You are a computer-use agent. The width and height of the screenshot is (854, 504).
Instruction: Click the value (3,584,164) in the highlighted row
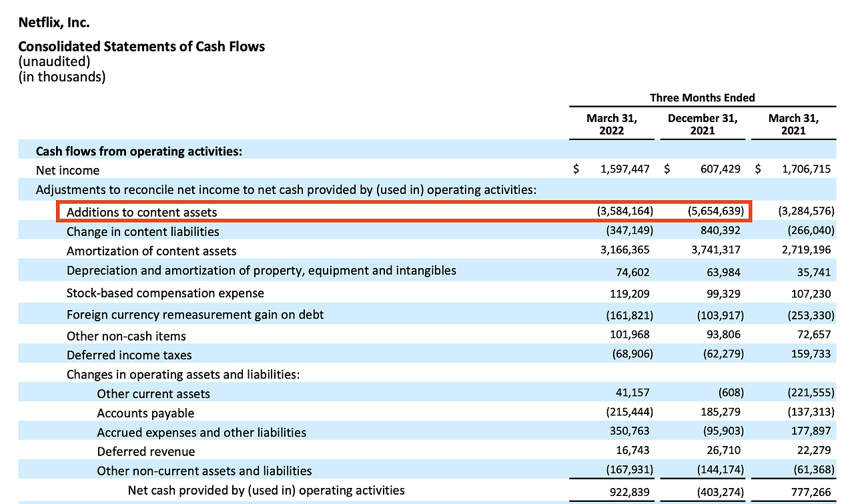coord(625,211)
